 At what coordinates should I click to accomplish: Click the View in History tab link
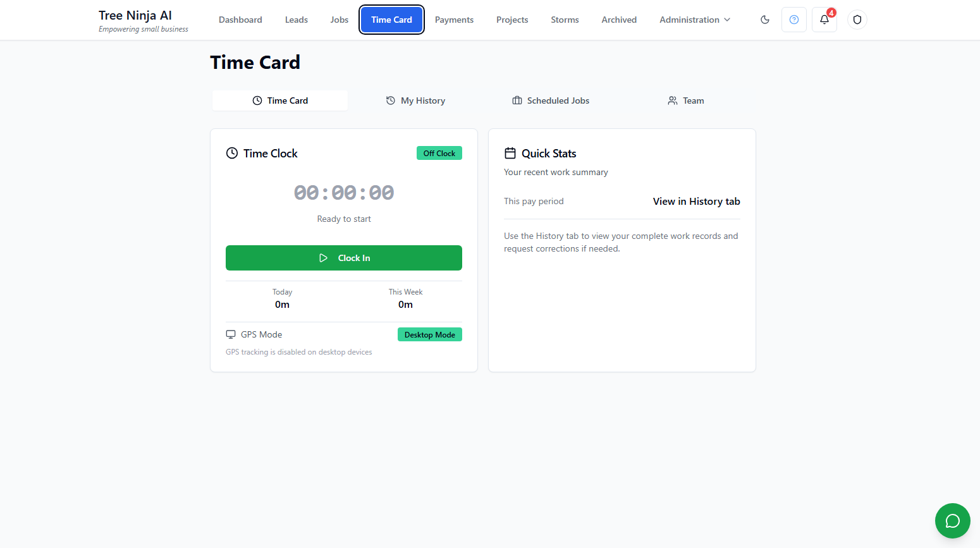coord(696,201)
